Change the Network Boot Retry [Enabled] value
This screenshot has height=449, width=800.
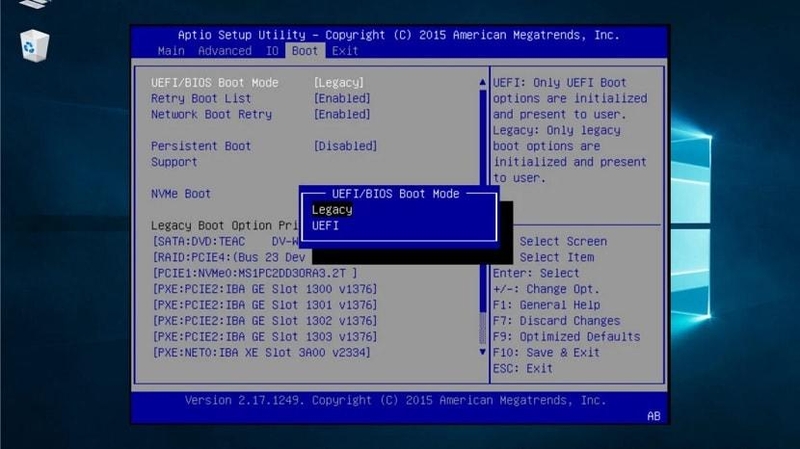tap(342, 114)
